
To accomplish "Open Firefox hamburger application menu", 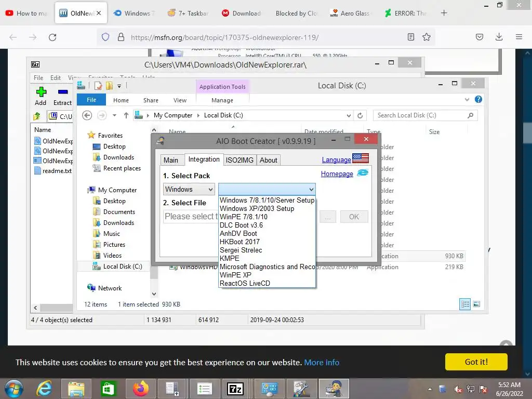I will pos(519,37).
